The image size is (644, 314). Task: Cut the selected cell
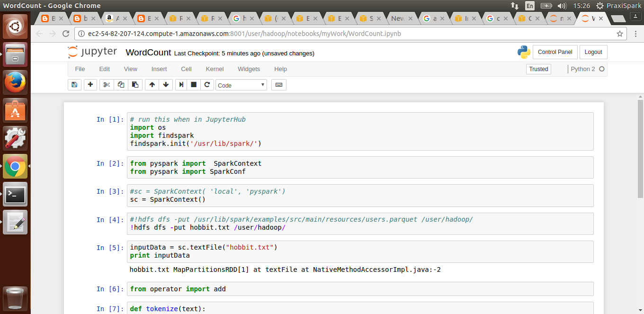pyautogui.click(x=106, y=85)
